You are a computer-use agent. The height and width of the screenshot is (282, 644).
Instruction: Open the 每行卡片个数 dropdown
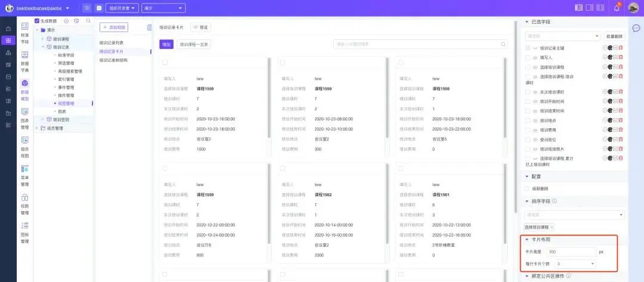(x=575, y=264)
